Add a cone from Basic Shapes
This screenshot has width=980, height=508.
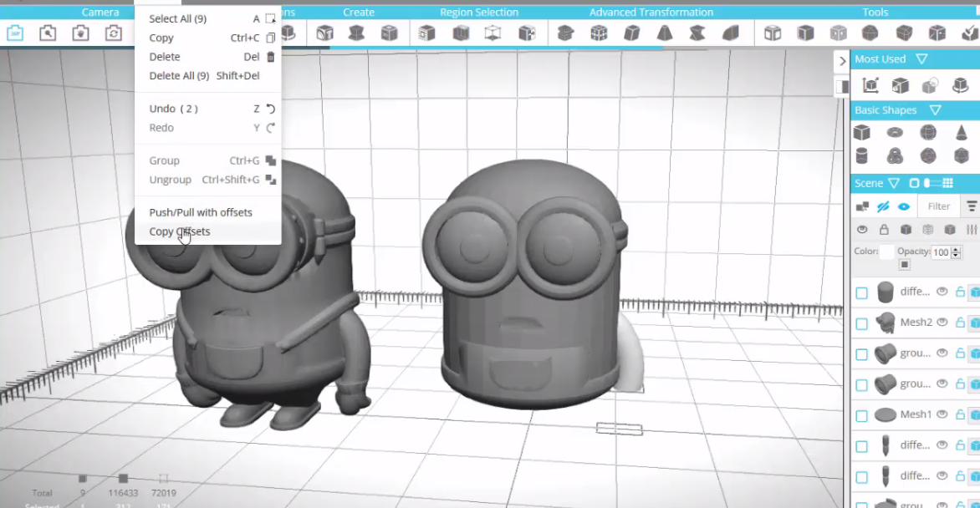(962, 132)
